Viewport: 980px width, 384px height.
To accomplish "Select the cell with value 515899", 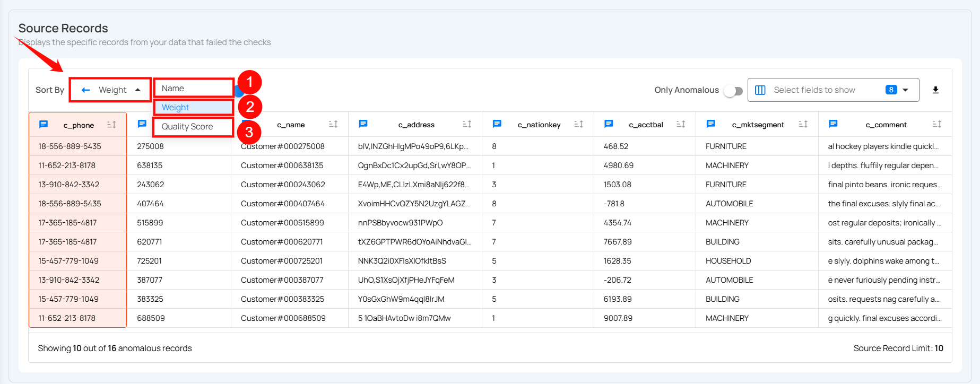I will click(x=179, y=223).
